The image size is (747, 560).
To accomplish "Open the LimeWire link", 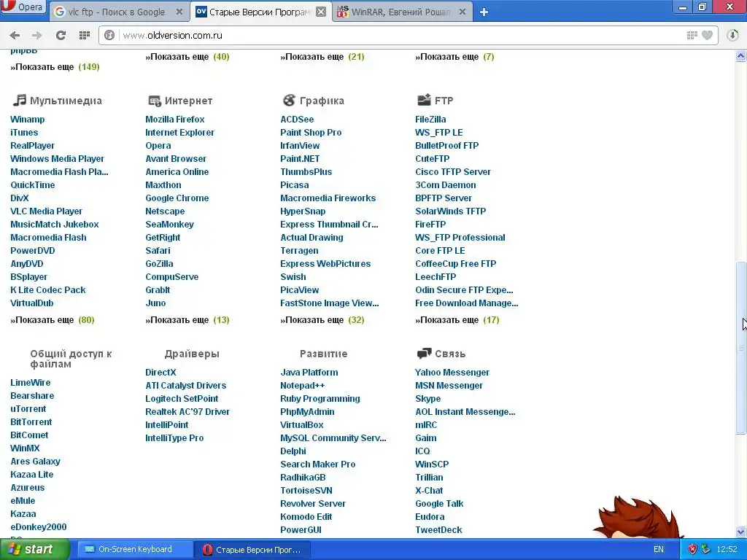I will pyautogui.click(x=31, y=382).
